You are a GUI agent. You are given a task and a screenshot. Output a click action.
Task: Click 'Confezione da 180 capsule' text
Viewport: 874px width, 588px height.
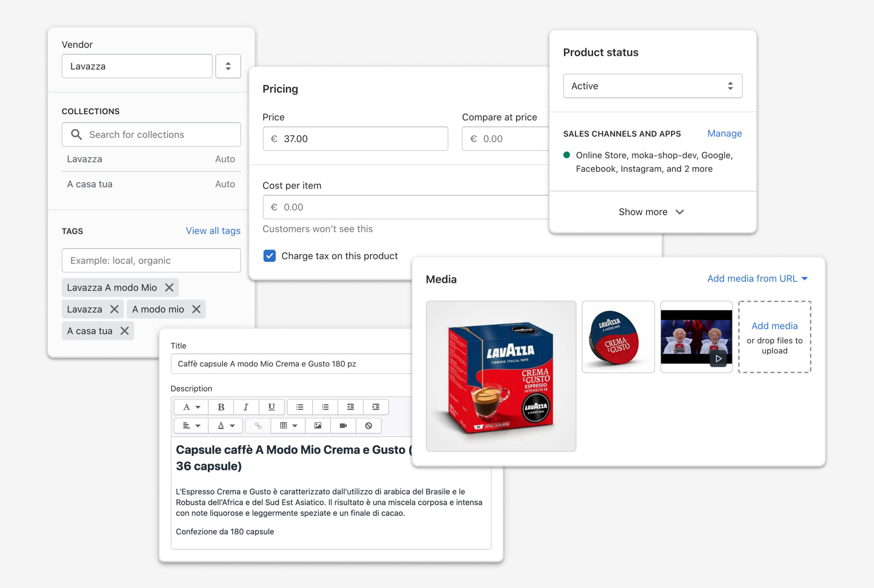225,531
